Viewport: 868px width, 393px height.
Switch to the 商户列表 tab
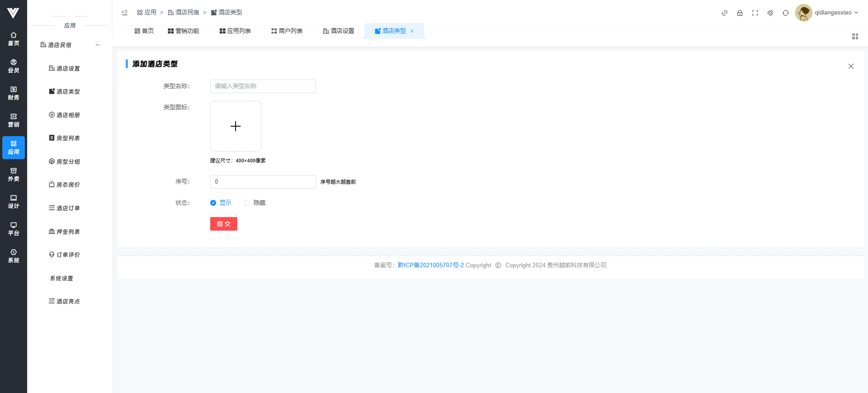pos(287,31)
